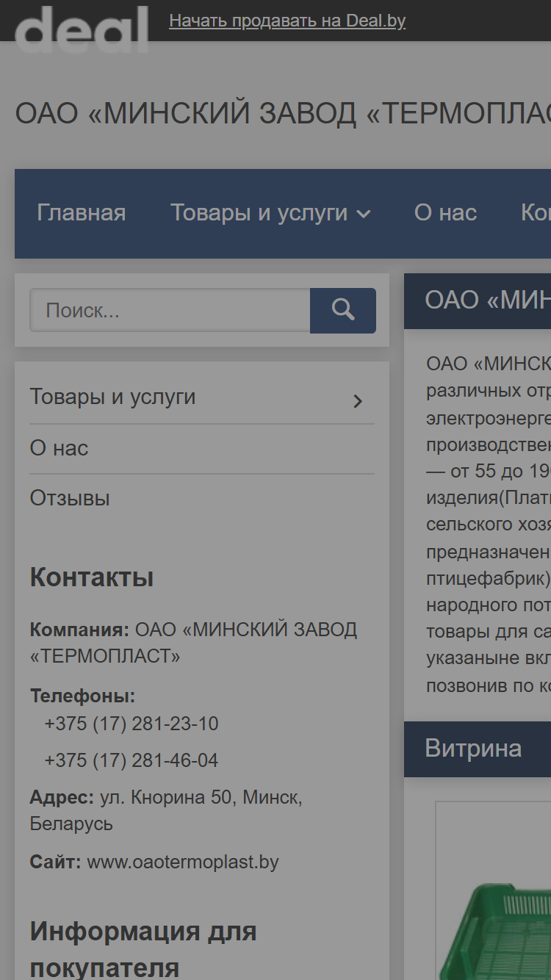Expand sidebar Товары и услуги arrow
The width and height of the screenshot is (551, 980).
pos(358,401)
